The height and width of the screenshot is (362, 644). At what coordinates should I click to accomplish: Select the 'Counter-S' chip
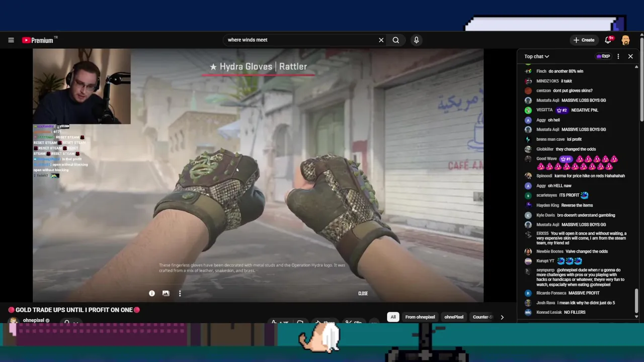pos(482,317)
